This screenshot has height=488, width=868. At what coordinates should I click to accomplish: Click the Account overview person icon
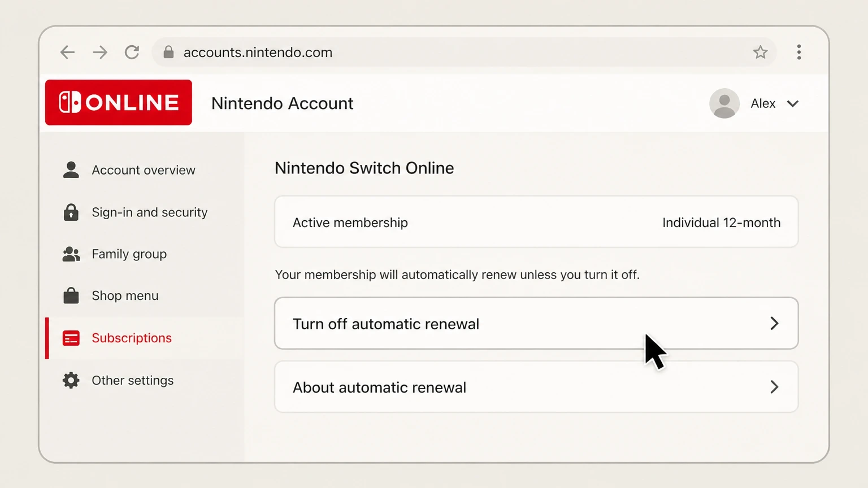click(x=71, y=170)
